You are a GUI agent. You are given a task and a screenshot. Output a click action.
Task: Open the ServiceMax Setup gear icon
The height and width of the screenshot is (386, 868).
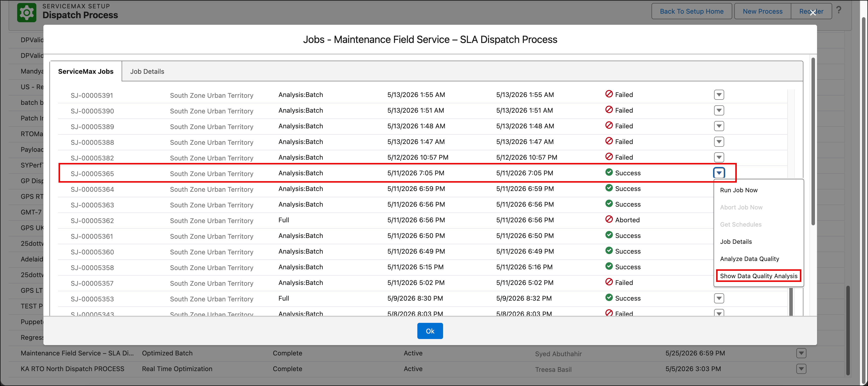pos(26,12)
